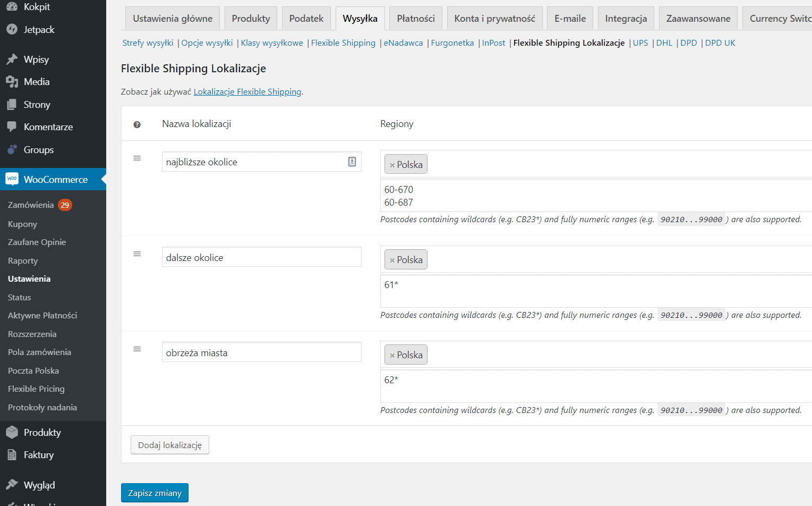Open the Ustawienia główne tab

point(173,19)
